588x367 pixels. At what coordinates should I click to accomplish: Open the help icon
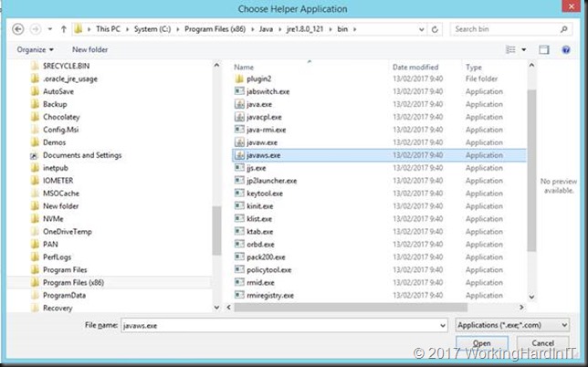click(566, 49)
